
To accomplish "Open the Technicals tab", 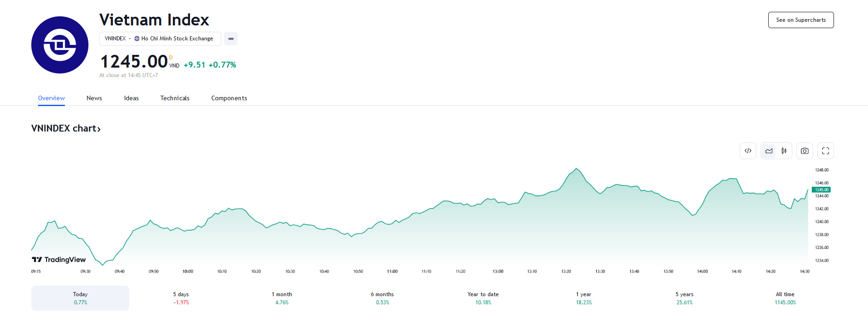I will click(x=175, y=98).
